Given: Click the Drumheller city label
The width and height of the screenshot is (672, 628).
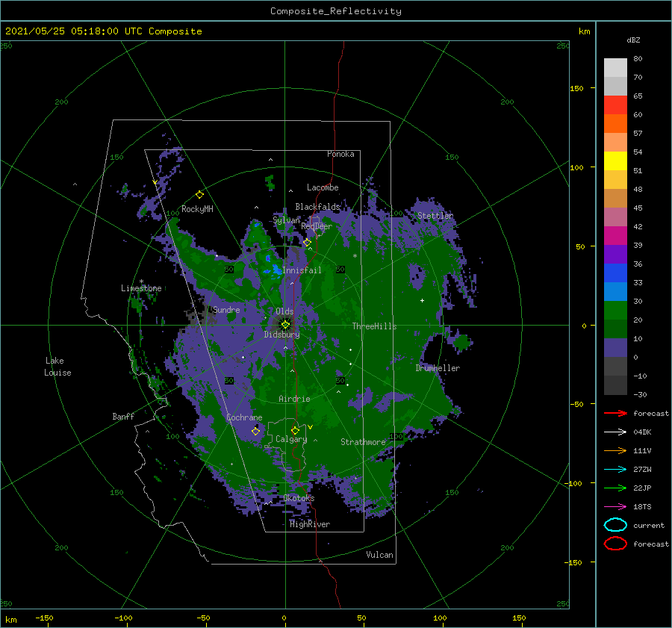Looking at the screenshot, I should (438, 368).
